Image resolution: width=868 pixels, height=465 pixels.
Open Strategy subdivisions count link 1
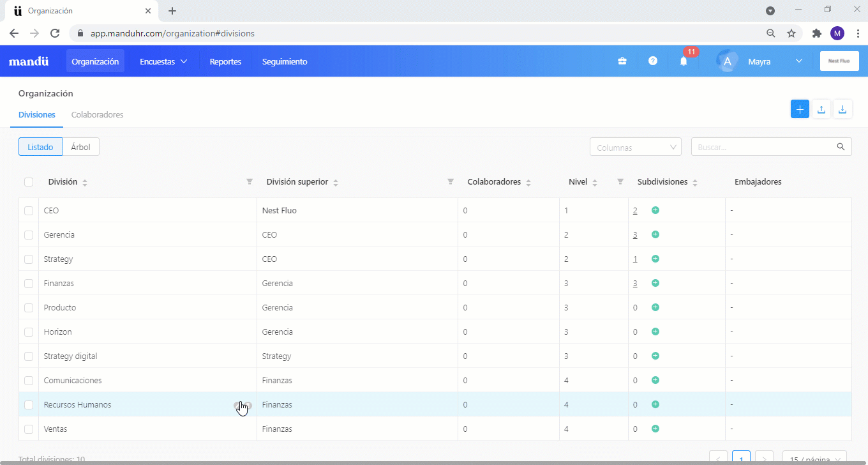[x=635, y=259]
